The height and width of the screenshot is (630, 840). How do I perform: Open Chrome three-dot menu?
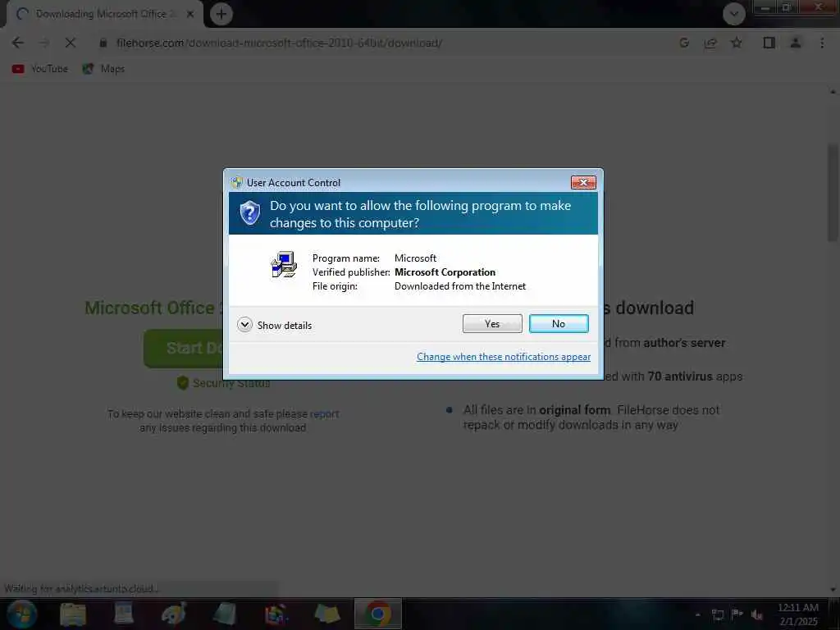[x=822, y=43]
